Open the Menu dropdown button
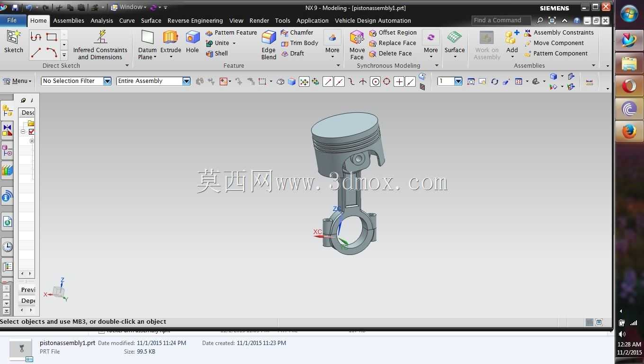Screen dimensions: 644x364 (18, 81)
